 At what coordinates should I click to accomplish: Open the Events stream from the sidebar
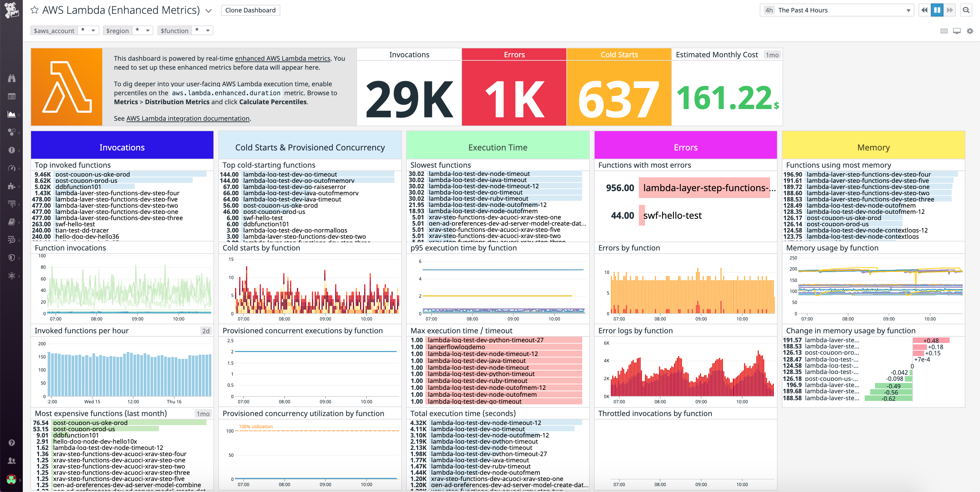coord(11,96)
